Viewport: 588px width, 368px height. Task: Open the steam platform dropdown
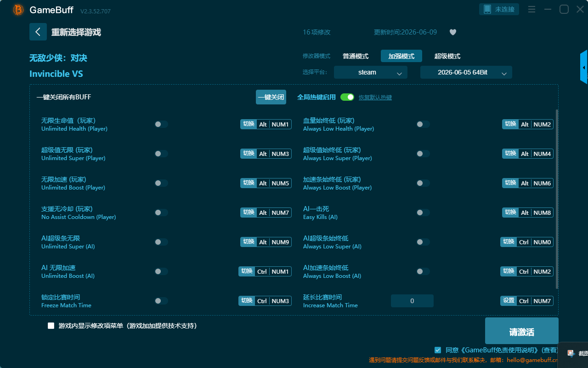pyautogui.click(x=371, y=72)
